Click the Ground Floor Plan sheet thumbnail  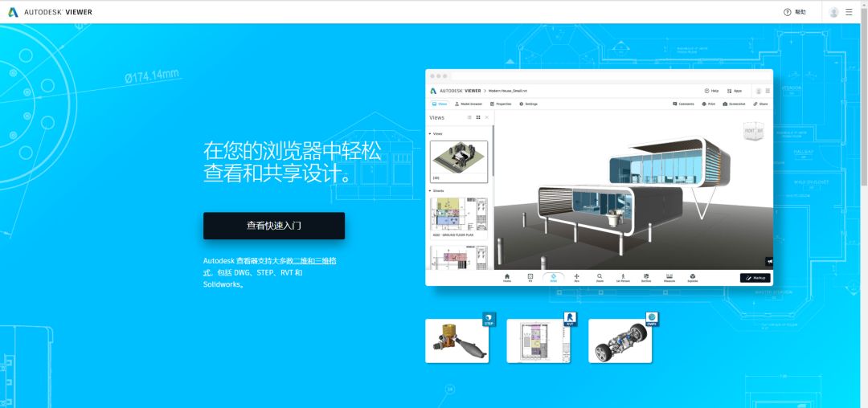(459, 217)
